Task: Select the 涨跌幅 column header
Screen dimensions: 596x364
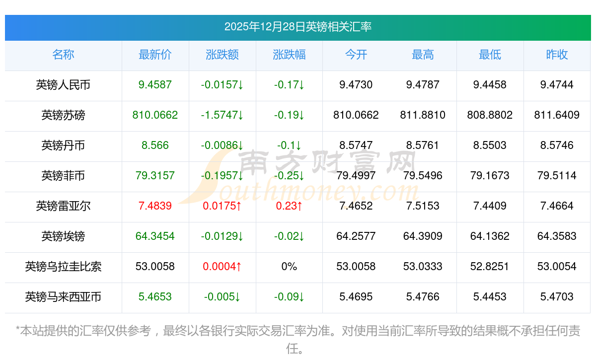Action: tap(289, 55)
